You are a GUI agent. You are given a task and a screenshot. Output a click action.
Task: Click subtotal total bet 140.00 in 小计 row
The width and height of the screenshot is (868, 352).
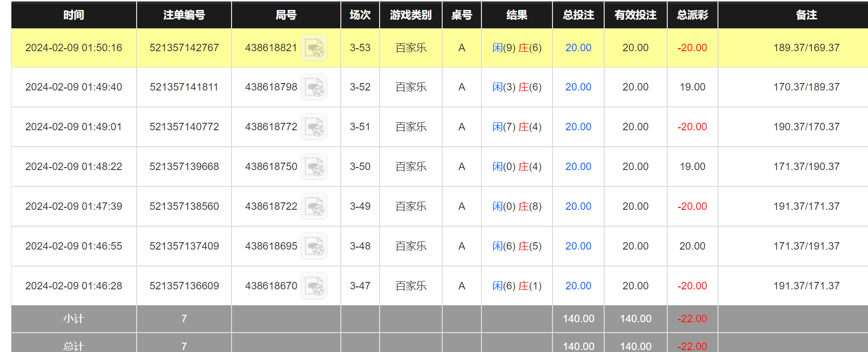[578, 319]
